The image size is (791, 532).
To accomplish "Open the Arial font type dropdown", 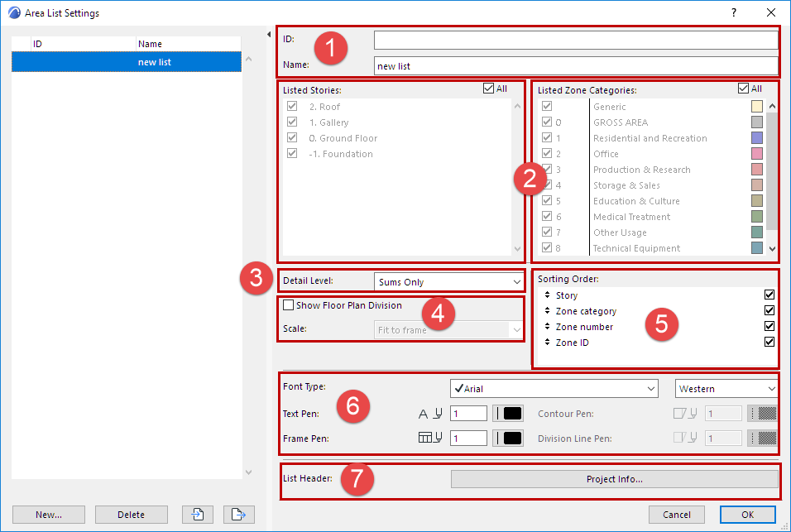I will [554, 388].
